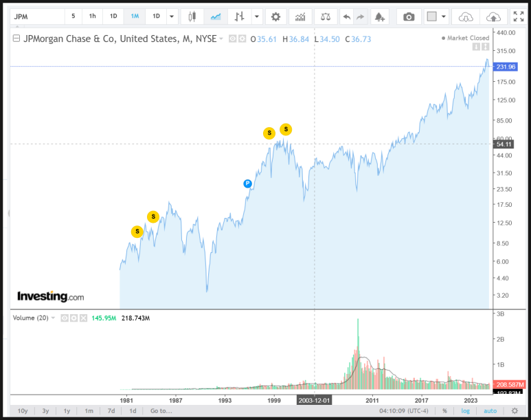Undo the last chart action
The height and width of the screenshot is (420, 531).
point(346,16)
